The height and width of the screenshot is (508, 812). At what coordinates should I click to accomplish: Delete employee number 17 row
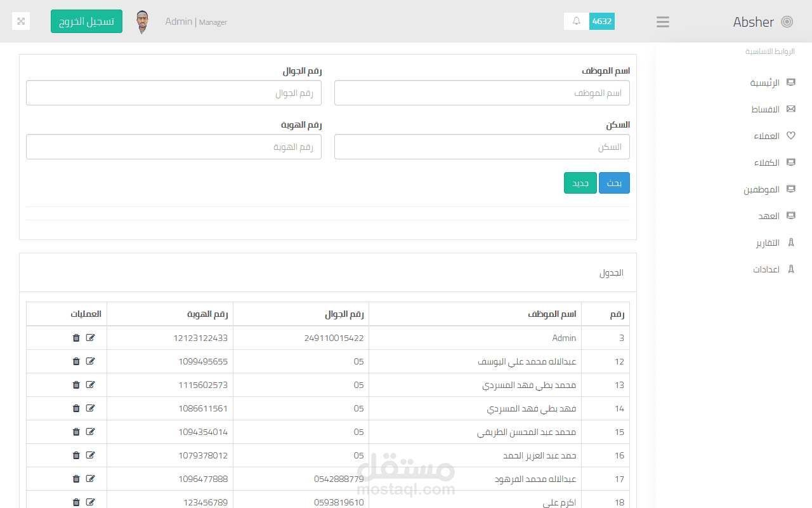[76, 479]
